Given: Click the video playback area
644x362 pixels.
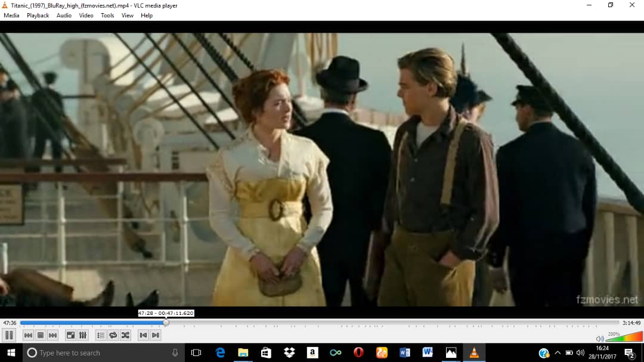Looking at the screenshot, I should (322, 169).
